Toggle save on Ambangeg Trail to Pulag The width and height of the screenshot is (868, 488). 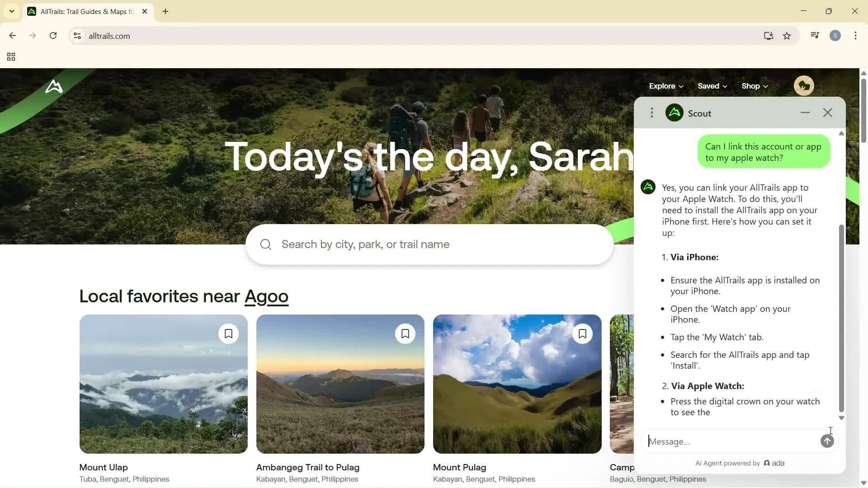(405, 333)
